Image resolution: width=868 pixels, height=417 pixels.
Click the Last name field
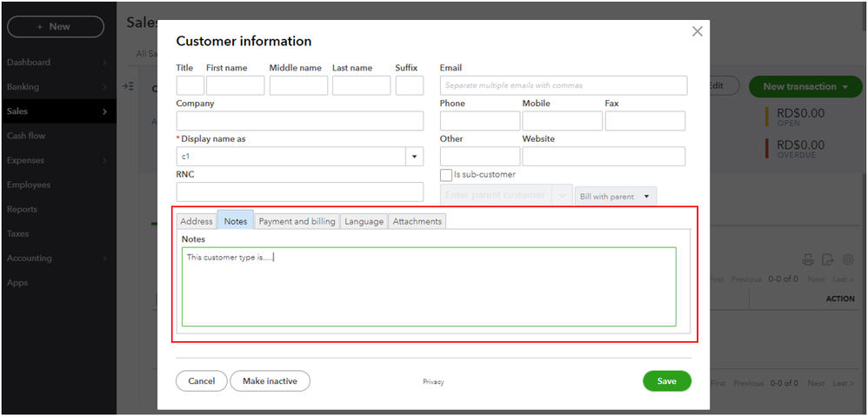362,85
